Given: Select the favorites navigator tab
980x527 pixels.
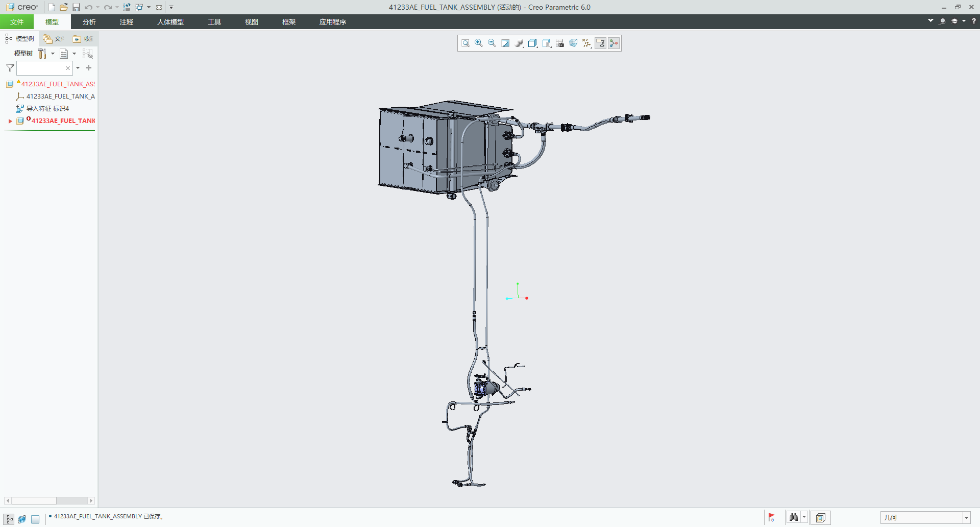Looking at the screenshot, I should click(x=83, y=39).
